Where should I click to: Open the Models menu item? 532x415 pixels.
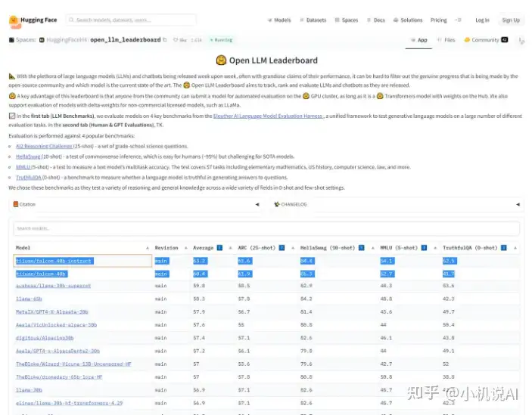tap(279, 20)
